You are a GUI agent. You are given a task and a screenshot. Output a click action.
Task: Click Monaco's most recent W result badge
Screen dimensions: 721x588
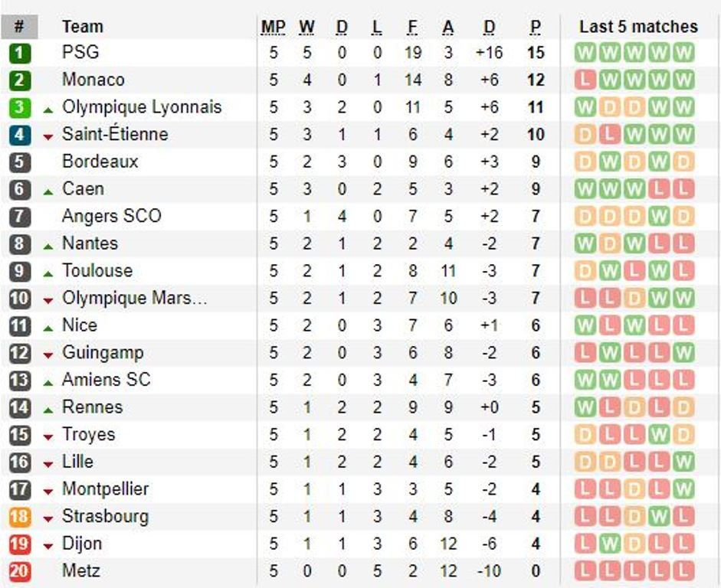click(x=683, y=80)
